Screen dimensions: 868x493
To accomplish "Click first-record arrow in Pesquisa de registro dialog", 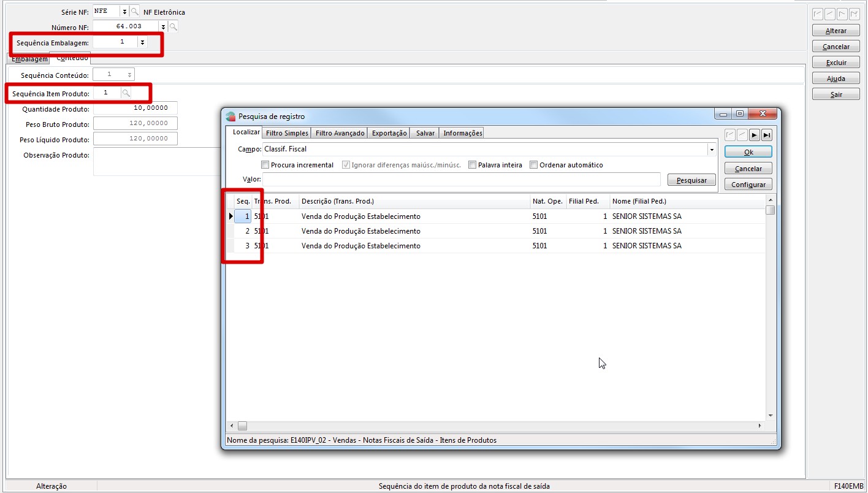I will (730, 135).
